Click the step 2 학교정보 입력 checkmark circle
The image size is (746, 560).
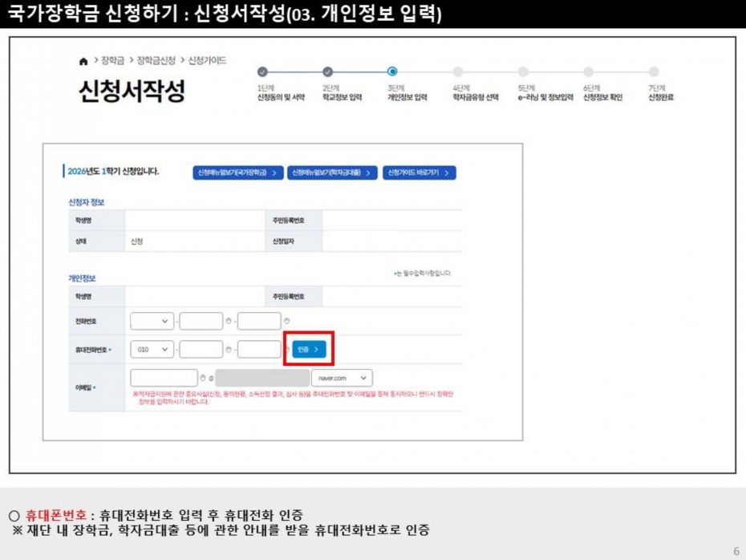tap(327, 71)
